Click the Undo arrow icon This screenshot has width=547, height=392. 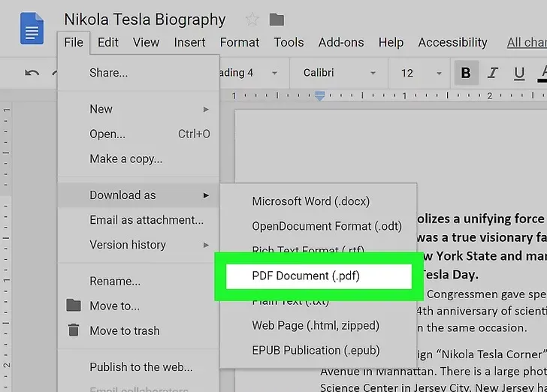pyautogui.click(x=32, y=73)
